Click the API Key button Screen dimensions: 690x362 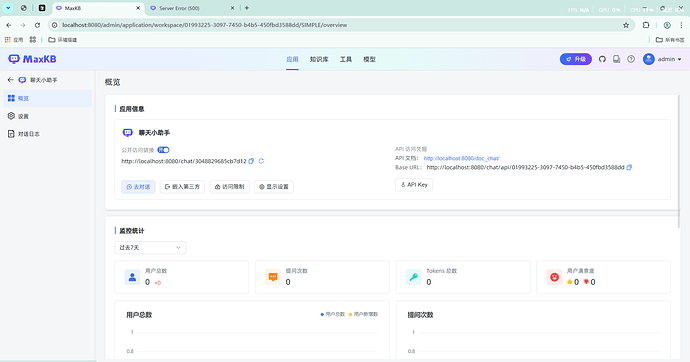414,185
